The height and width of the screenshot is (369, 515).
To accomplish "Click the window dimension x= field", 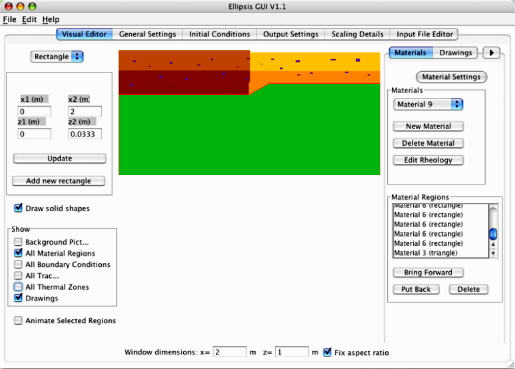I will [x=230, y=352].
